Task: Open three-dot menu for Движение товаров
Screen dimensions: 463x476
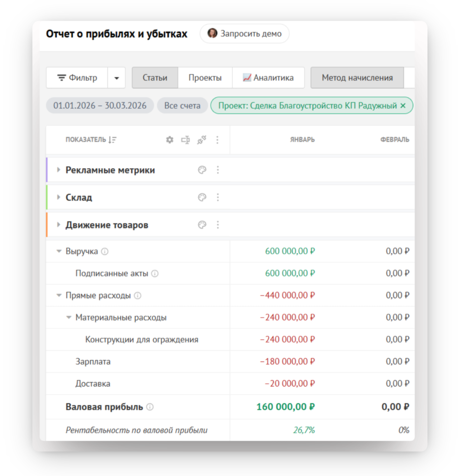Action: [218, 225]
